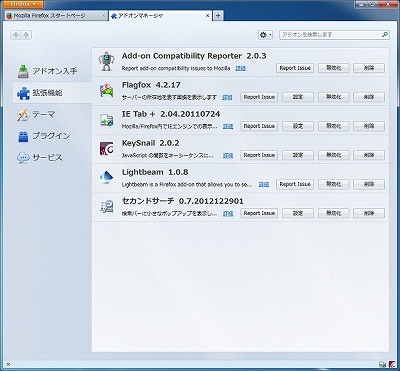Open the orange Firefox menu button
This screenshot has height=371, width=400.
click(24, 4)
